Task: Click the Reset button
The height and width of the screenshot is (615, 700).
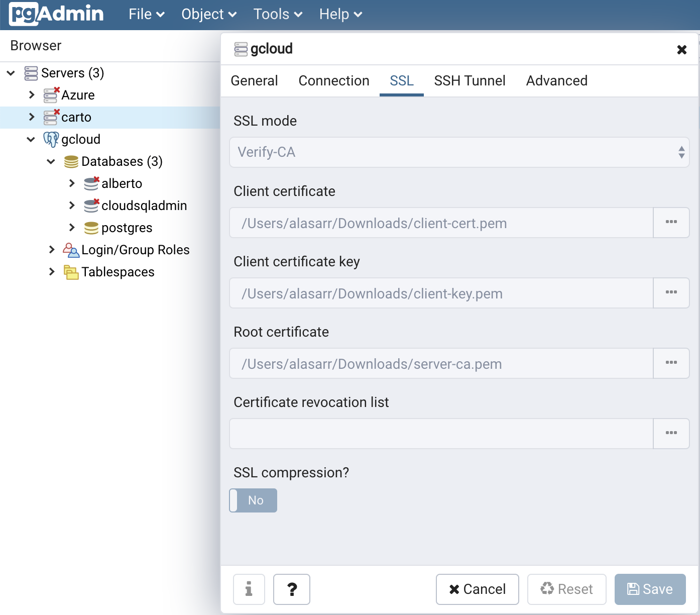Action: 567,589
